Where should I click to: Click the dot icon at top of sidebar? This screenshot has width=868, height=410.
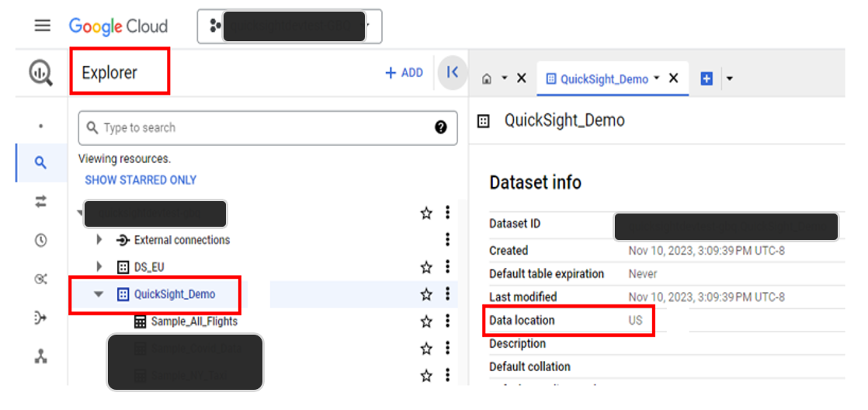40,126
